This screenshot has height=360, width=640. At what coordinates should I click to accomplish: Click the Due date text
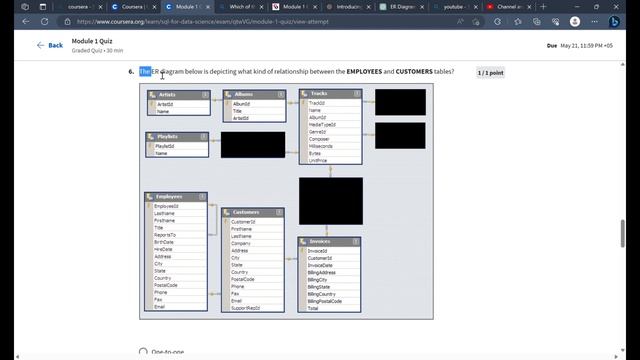(x=580, y=46)
